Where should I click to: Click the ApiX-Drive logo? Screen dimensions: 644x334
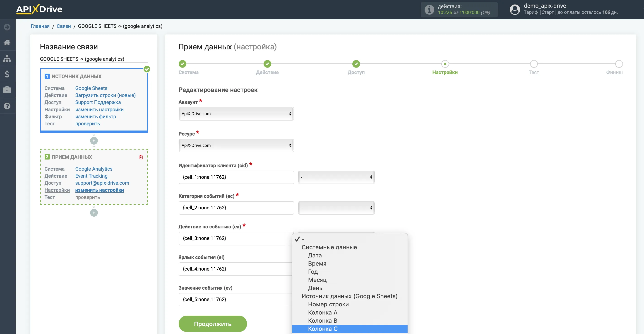(x=39, y=9)
